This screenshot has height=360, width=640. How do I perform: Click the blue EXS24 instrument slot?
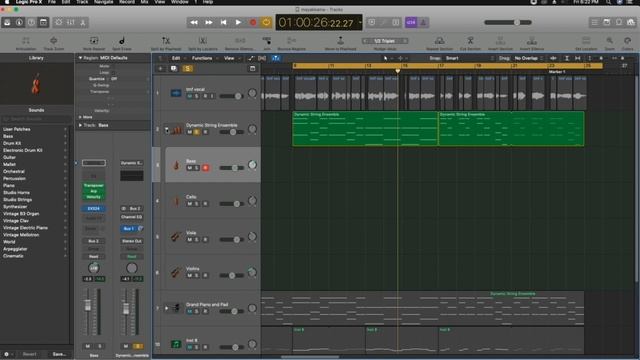[x=93, y=209]
